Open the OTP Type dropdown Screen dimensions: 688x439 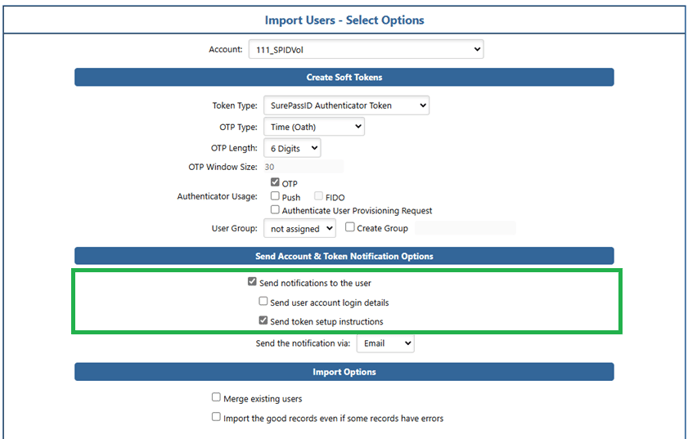[314, 127]
